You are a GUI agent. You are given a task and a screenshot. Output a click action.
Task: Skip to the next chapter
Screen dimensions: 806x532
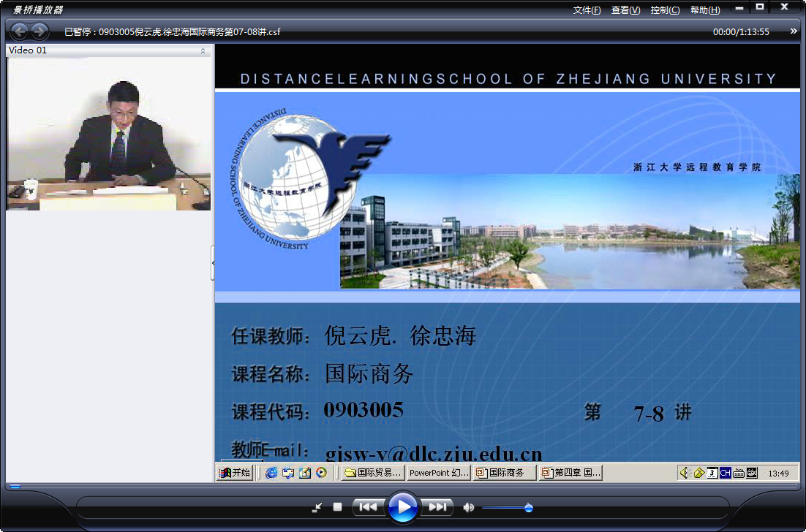pos(437,507)
